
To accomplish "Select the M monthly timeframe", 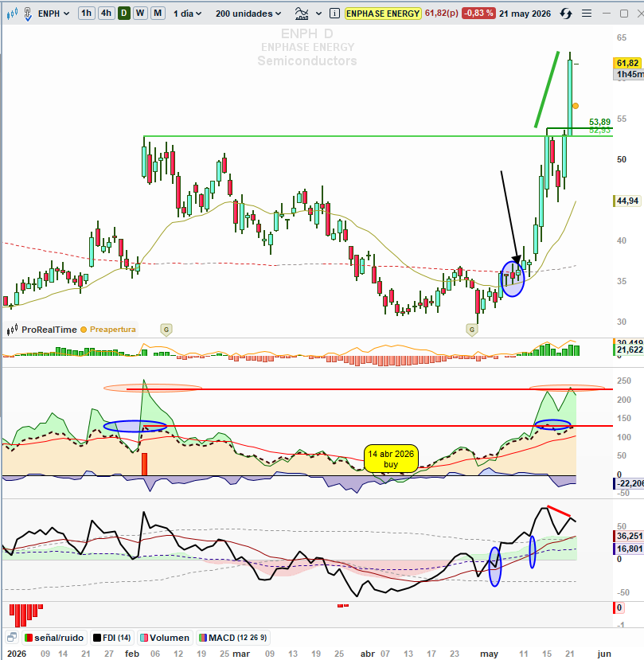I will point(158,13).
